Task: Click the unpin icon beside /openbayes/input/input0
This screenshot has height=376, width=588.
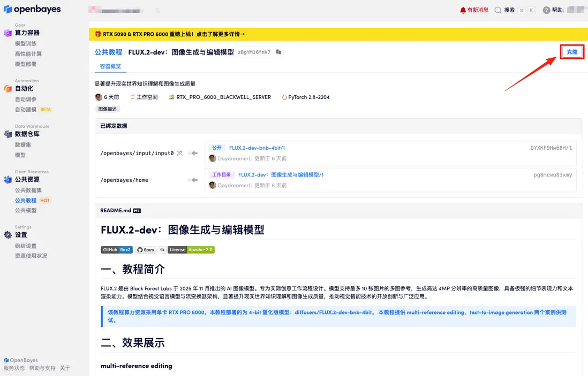Action: 179,153
